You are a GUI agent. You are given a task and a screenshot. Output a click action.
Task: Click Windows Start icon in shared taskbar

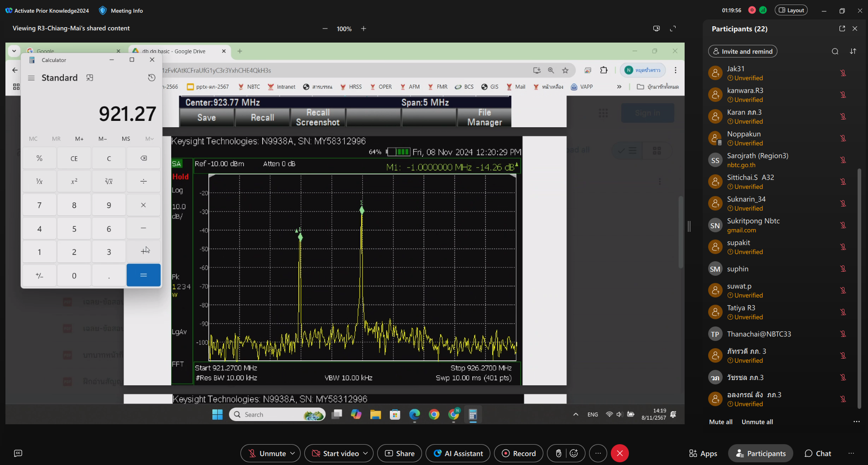click(217, 414)
